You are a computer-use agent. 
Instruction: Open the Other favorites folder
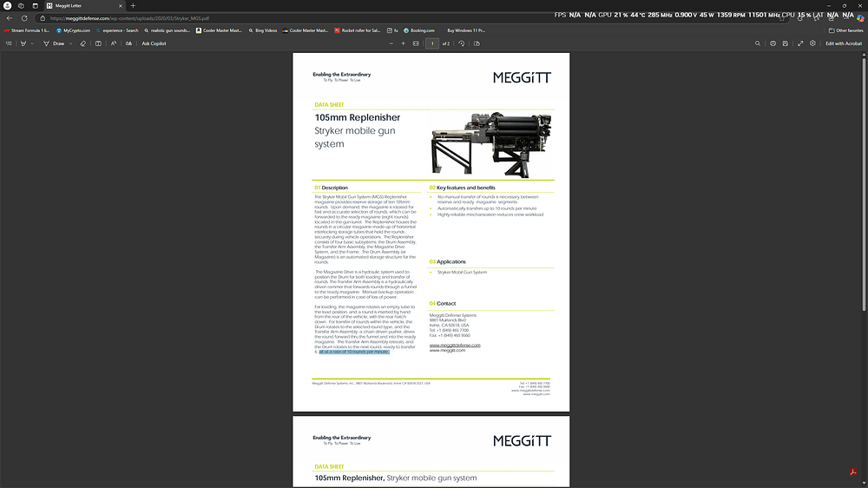point(843,30)
